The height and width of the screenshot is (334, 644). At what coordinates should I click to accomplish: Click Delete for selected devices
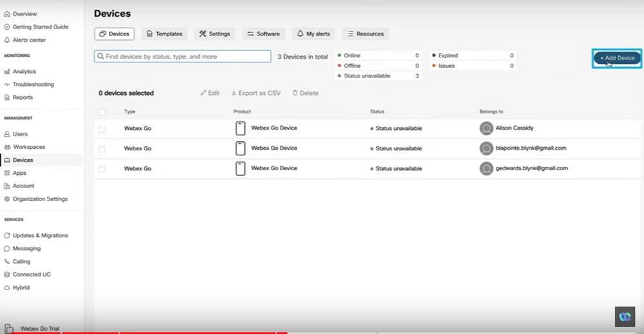tap(306, 93)
